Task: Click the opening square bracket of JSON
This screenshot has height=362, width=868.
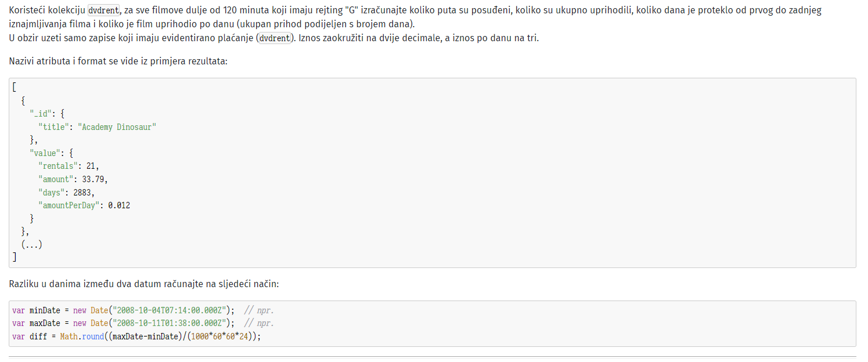Action: click(14, 88)
